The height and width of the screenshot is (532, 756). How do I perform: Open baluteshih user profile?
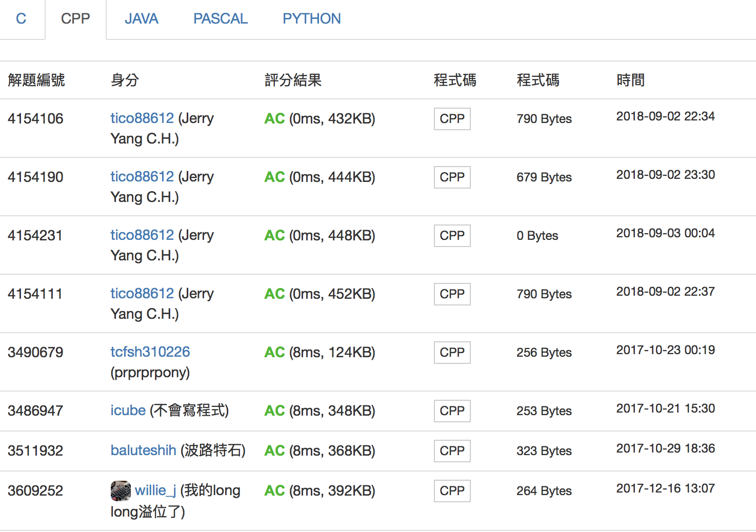pos(143,451)
